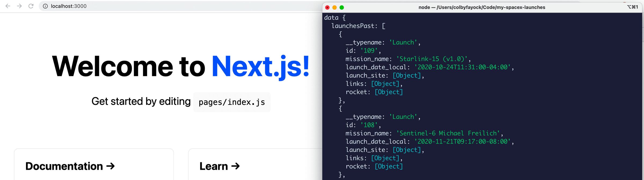
Task: Select mission name 'Starlink-15 (v1.0)'
Action: click(432, 59)
